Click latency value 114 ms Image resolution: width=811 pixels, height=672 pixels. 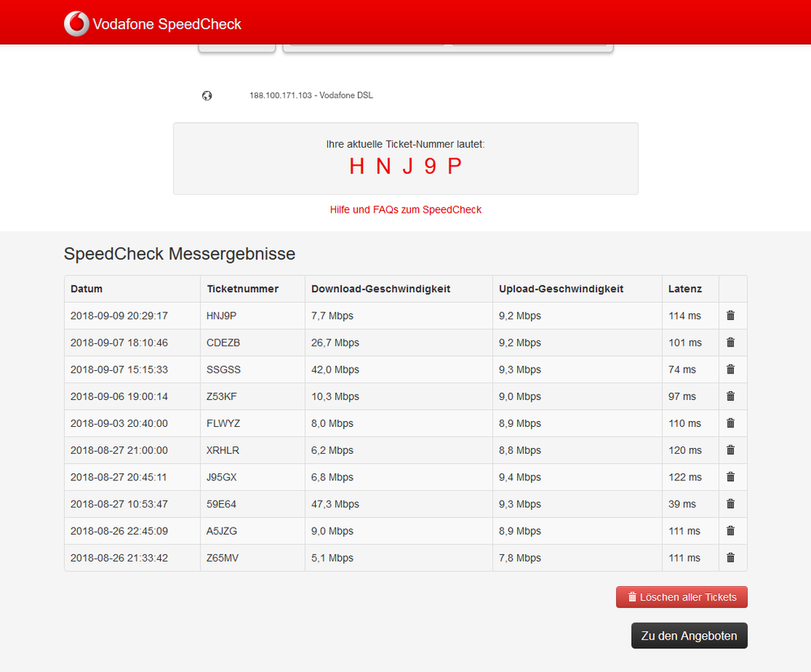tap(685, 316)
